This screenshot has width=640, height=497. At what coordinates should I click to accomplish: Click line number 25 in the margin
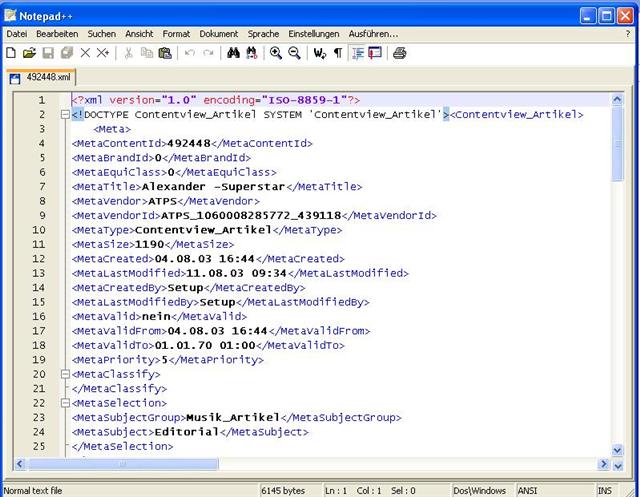pyautogui.click(x=39, y=446)
